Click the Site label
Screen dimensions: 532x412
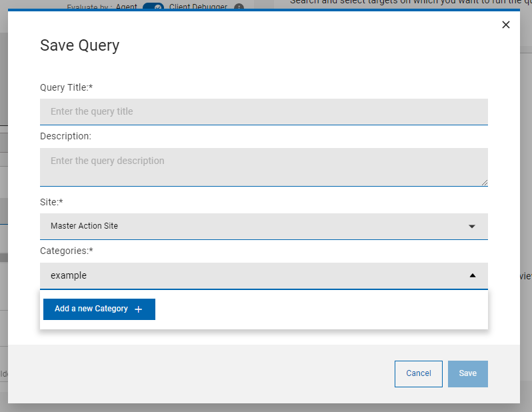tap(51, 202)
